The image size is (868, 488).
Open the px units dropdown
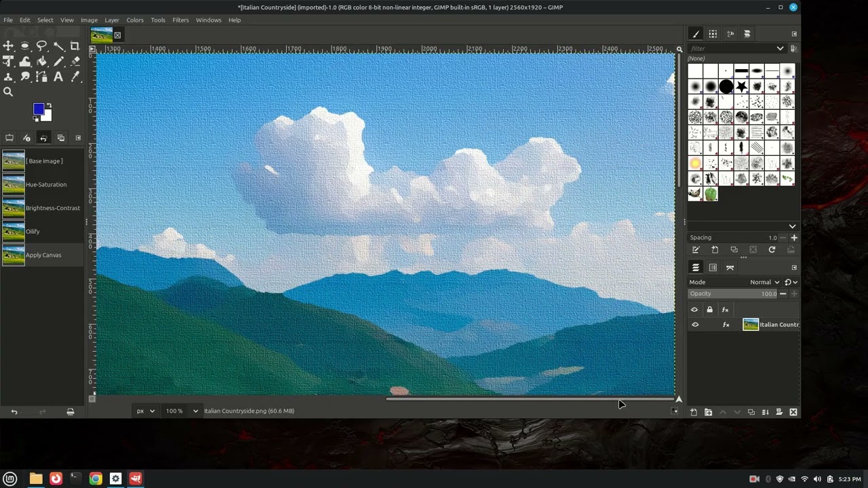point(146,411)
